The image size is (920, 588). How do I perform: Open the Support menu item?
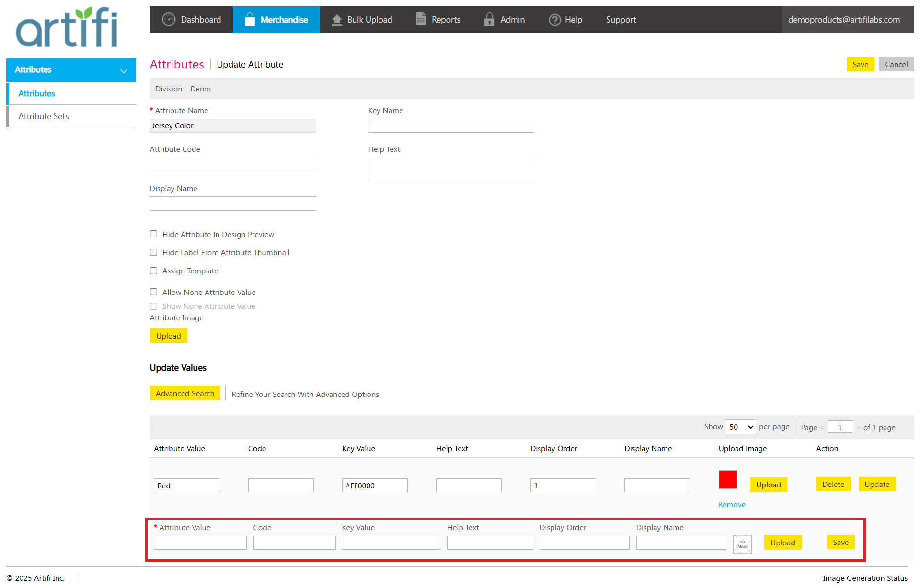click(621, 20)
